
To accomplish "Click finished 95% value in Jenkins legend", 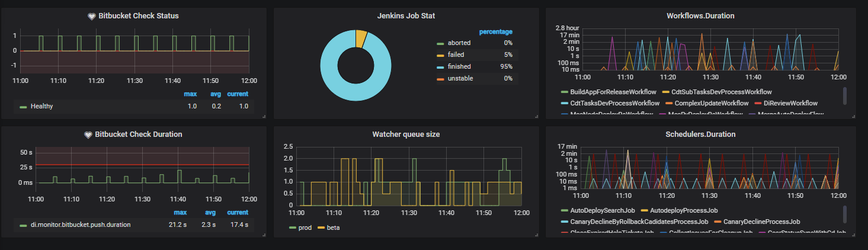I will pyautogui.click(x=507, y=66).
